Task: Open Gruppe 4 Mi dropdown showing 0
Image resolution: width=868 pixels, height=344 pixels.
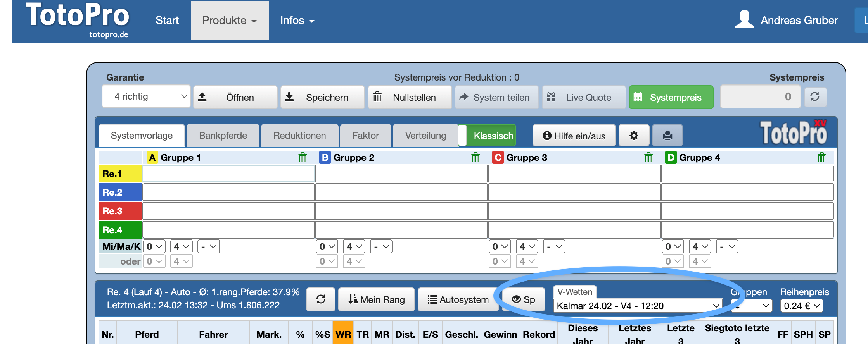Action: 673,247
